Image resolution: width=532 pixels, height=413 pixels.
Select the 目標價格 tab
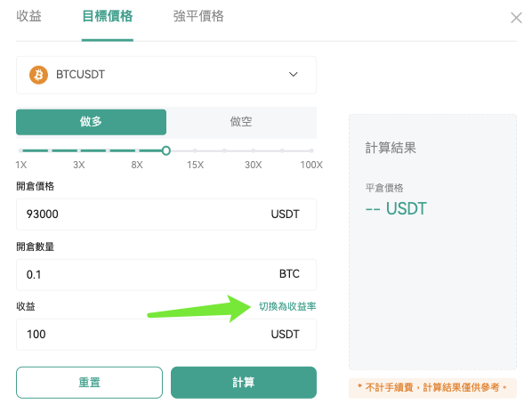pos(108,16)
